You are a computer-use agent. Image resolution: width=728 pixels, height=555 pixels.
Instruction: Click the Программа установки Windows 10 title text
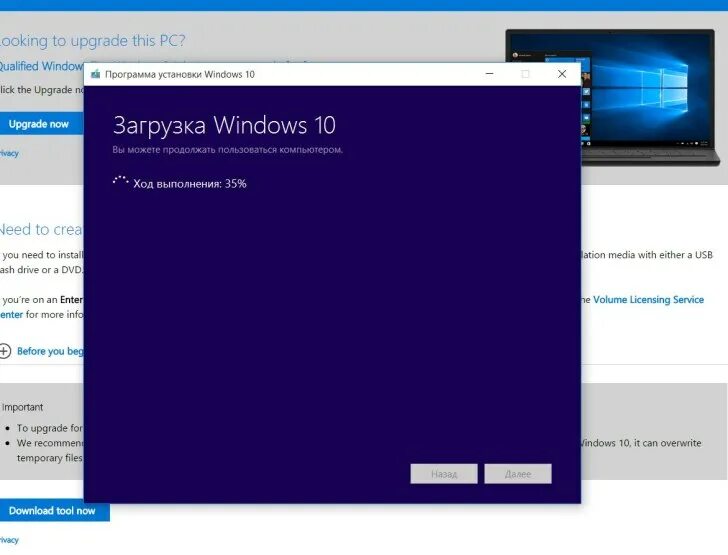(180, 74)
